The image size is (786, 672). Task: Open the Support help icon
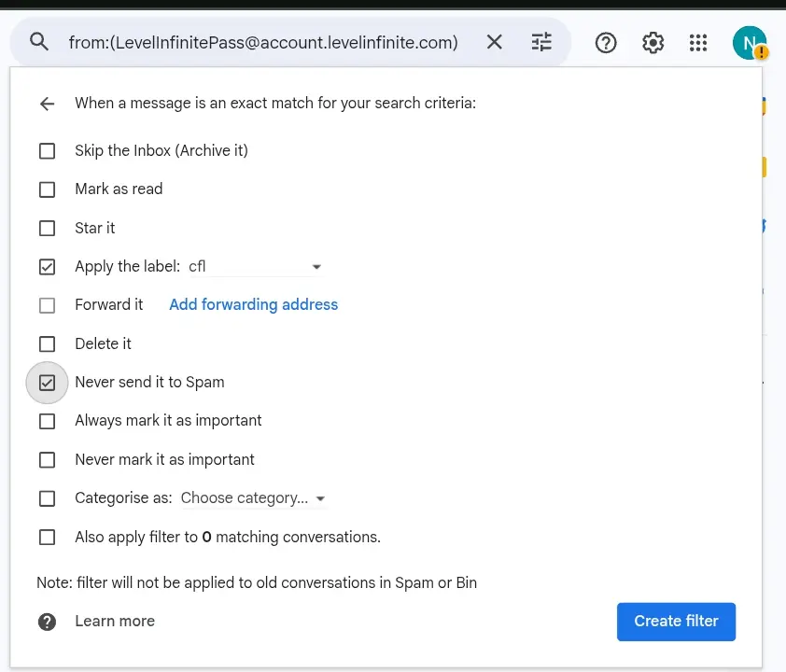click(x=606, y=43)
